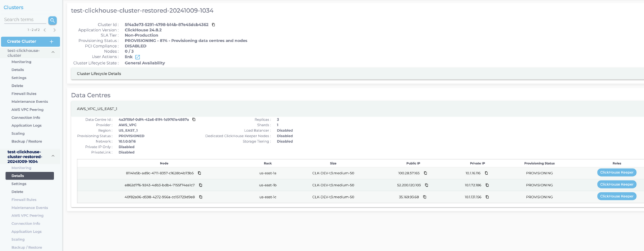The image size is (644, 251).
Task: Copy private IP 10.1.72.186
Action: click(x=487, y=186)
